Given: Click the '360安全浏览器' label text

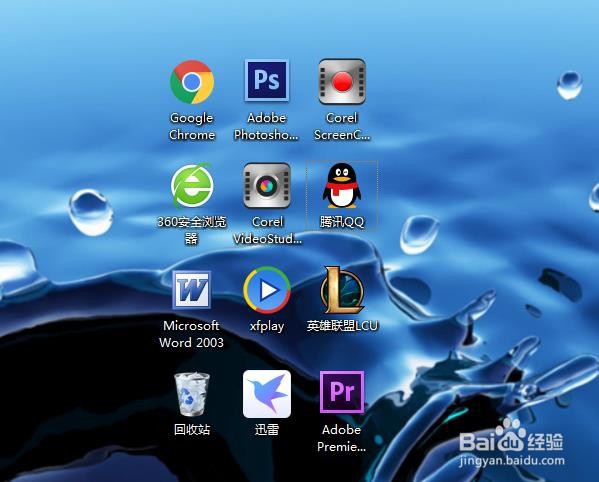Looking at the screenshot, I should tap(192, 230).
